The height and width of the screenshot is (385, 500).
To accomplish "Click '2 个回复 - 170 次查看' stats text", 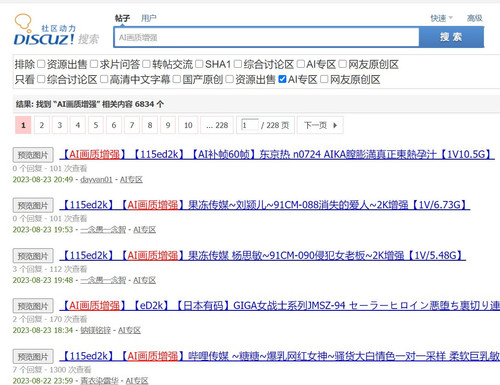I will 50,319.
